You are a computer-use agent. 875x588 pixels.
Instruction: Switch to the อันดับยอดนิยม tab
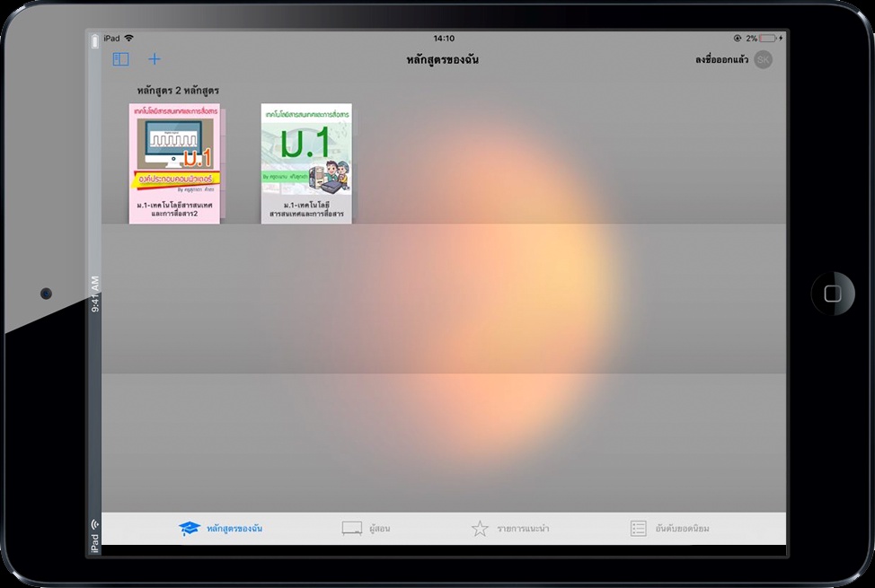pos(669,529)
